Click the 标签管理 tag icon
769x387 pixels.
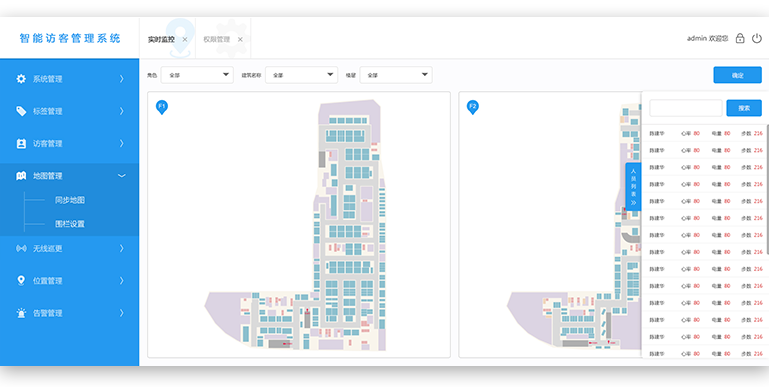(x=21, y=111)
